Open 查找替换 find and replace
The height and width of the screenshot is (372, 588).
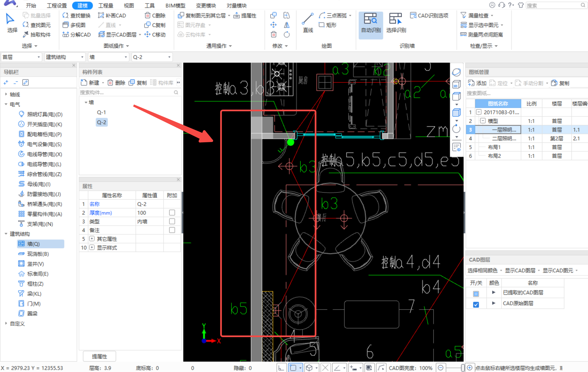tap(77, 15)
